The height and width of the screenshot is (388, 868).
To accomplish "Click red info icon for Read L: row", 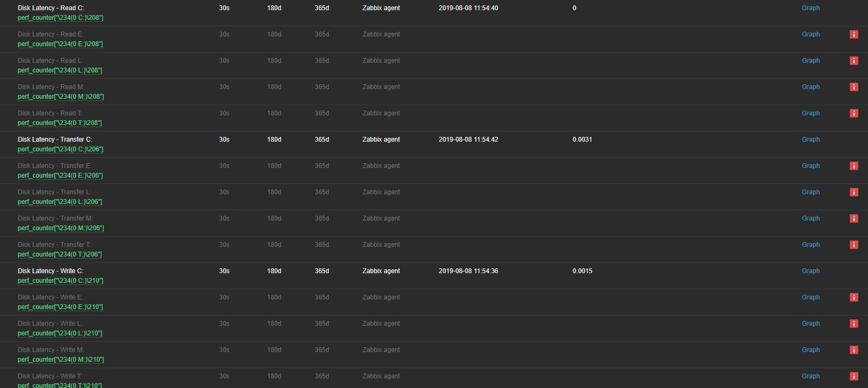I will click(853, 61).
